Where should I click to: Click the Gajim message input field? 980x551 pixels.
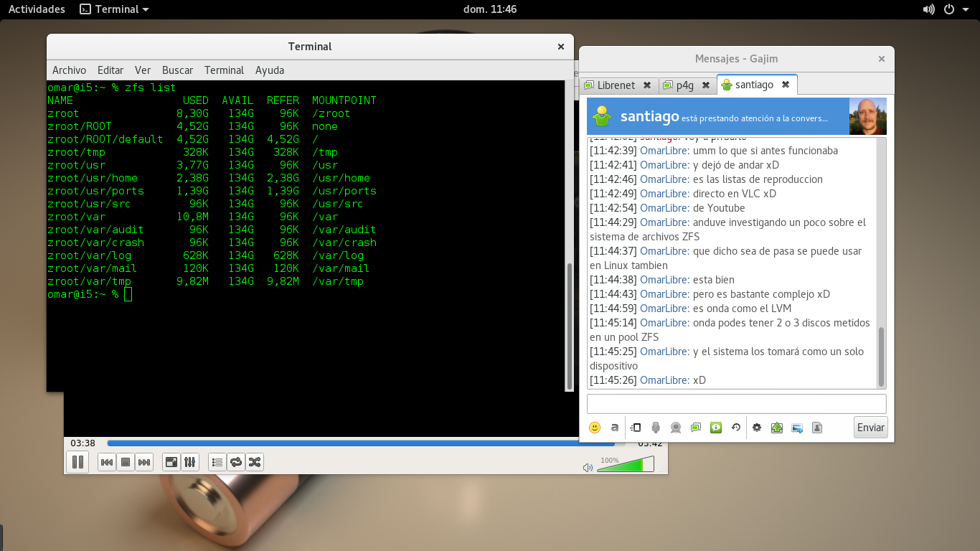pyautogui.click(x=737, y=404)
